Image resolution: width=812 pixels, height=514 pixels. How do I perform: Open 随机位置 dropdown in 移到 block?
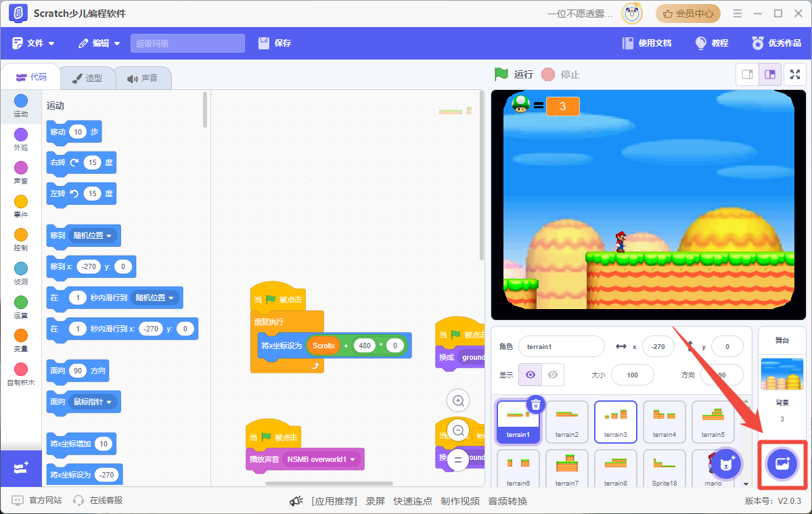[x=93, y=236]
